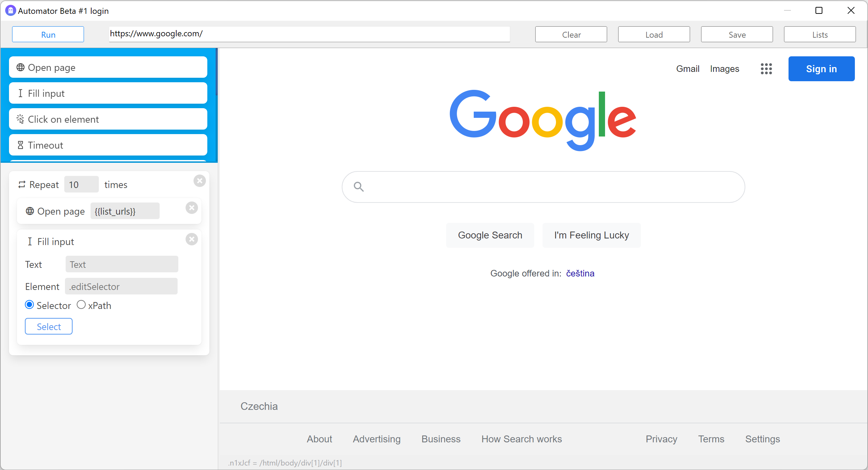This screenshot has width=868, height=470.
Task: Click the I'm Feeling Lucky button
Action: pyautogui.click(x=592, y=235)
